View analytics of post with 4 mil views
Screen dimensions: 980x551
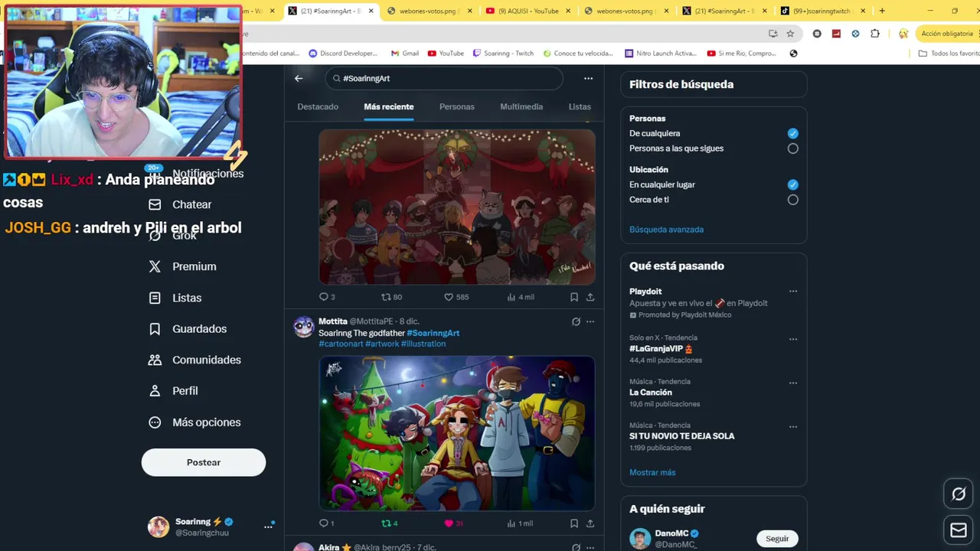click(521, 297)
